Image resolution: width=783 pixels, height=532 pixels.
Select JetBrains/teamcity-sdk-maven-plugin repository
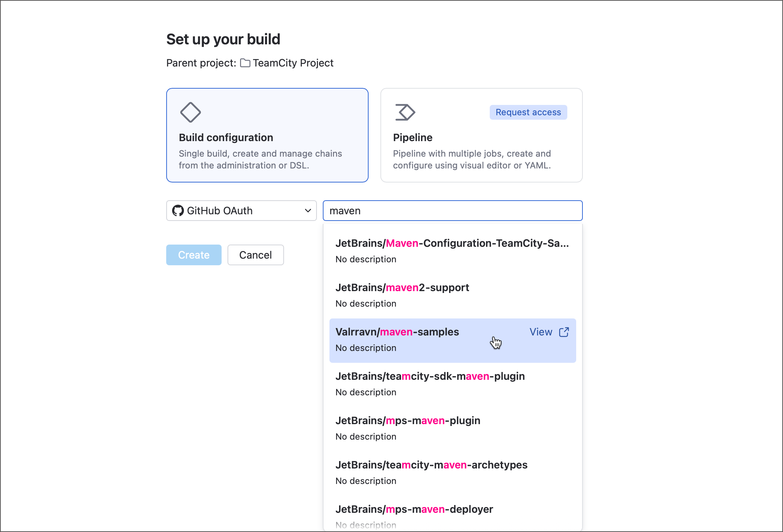click(430, 376)
